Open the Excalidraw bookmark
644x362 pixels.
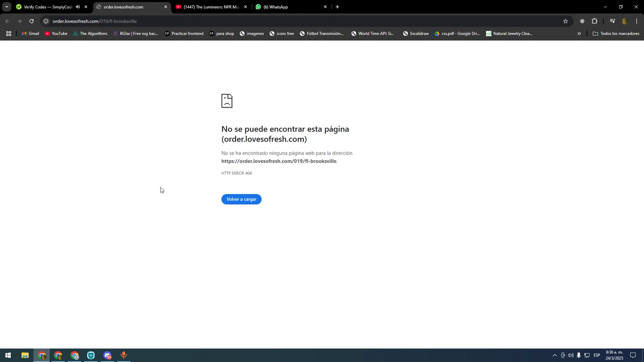click(x=416, y=33)
